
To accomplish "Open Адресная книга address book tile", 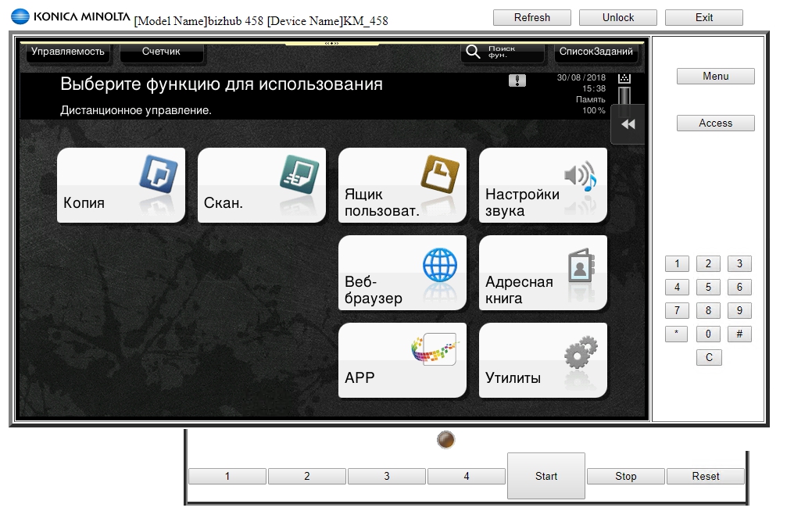I will point(543,273).
